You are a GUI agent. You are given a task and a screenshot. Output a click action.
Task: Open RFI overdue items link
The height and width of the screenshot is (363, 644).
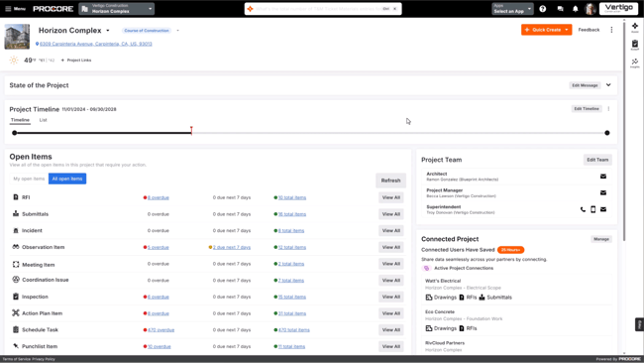pyautogui.click(x=159, y=197)
